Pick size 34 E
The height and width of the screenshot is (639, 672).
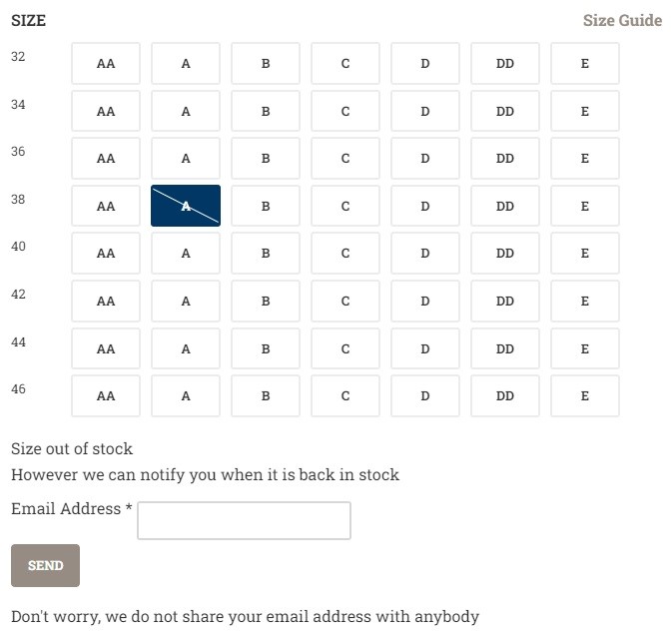[x=585, y=112]
